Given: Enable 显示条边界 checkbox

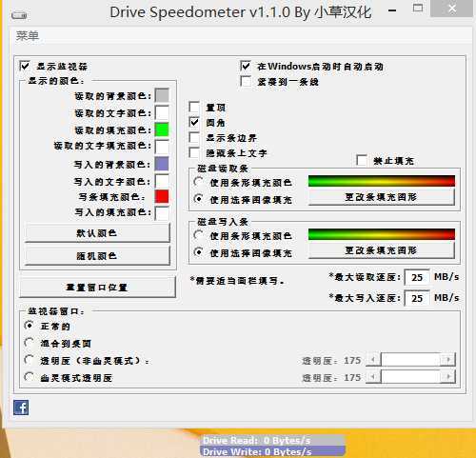Looking at the screenshot, I should click(x=194, y=137).
